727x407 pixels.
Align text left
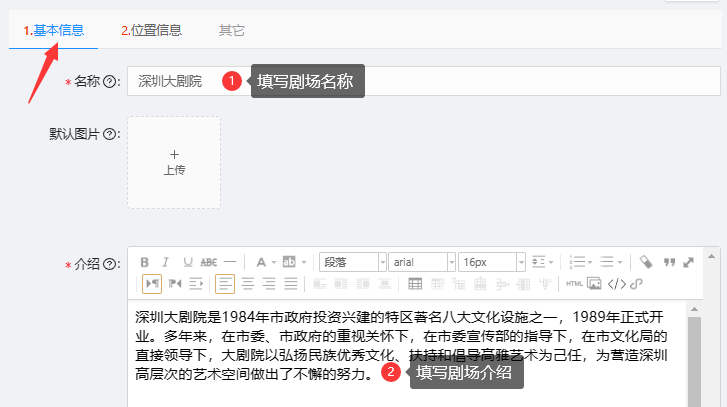(x=225, y=284)
